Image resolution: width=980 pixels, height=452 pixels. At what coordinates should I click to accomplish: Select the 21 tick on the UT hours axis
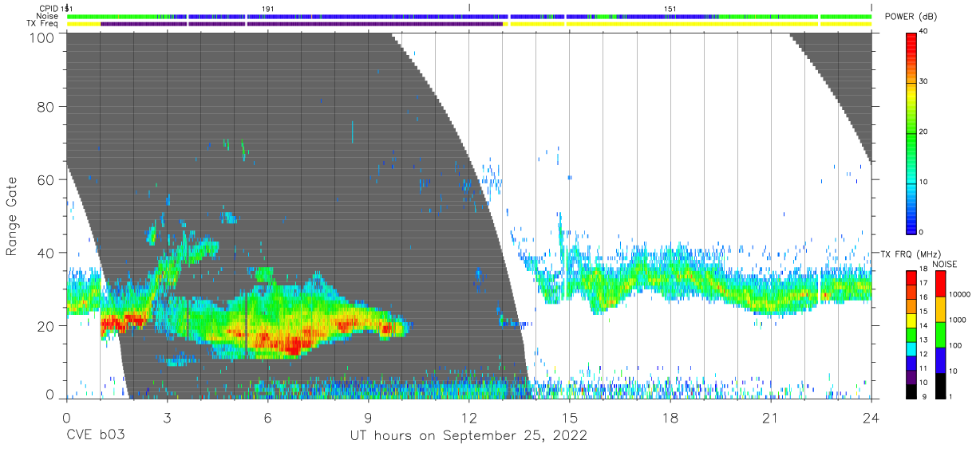[771, 418]
